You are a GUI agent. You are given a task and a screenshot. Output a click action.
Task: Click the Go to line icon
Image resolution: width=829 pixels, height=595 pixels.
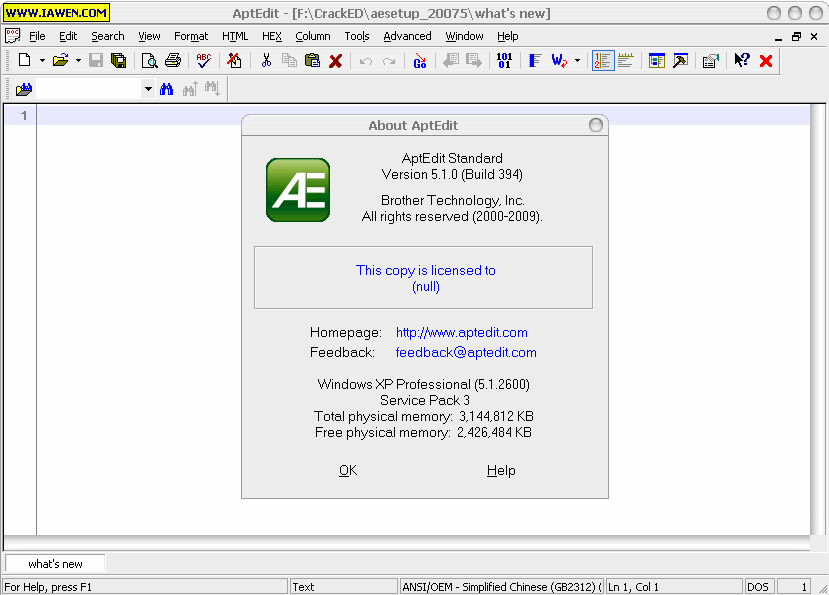[x=419, y=61]
